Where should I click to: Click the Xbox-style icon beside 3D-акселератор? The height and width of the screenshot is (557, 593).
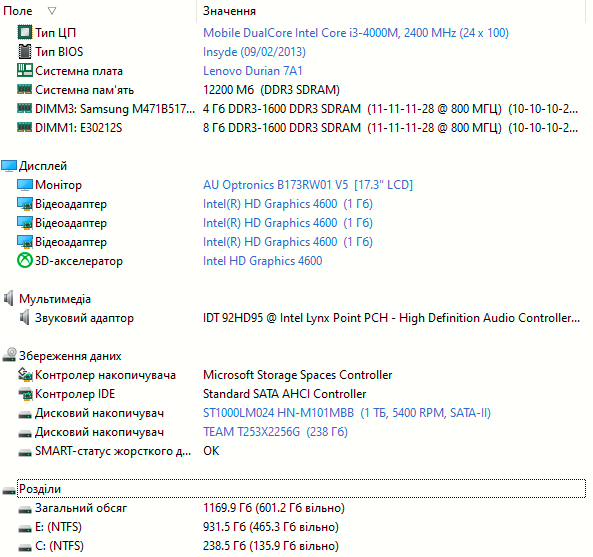coord(25,261)
